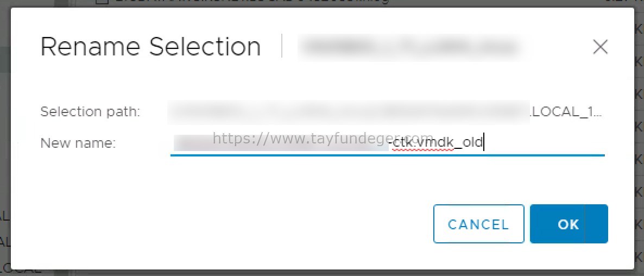This screenshot has height=276, width=644.
Task: Close the Rename Selection dialog with the X
Action: pos(600,47)
